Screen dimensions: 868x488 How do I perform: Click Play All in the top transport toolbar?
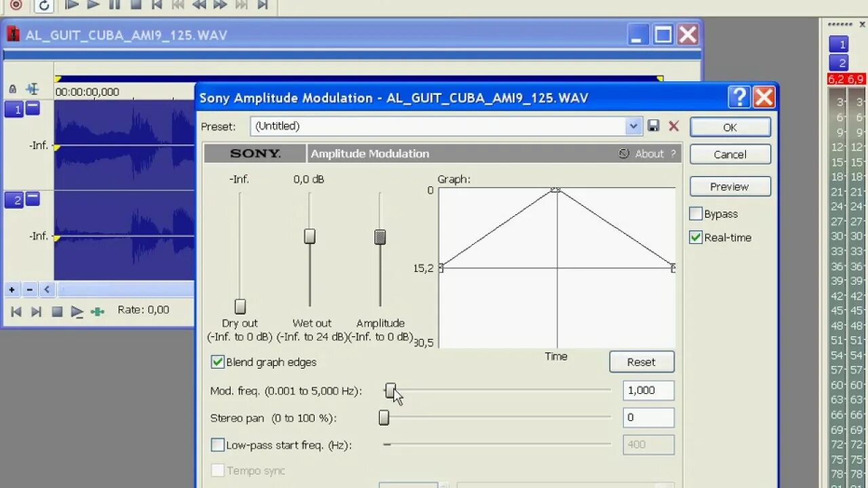coord(72,5)
